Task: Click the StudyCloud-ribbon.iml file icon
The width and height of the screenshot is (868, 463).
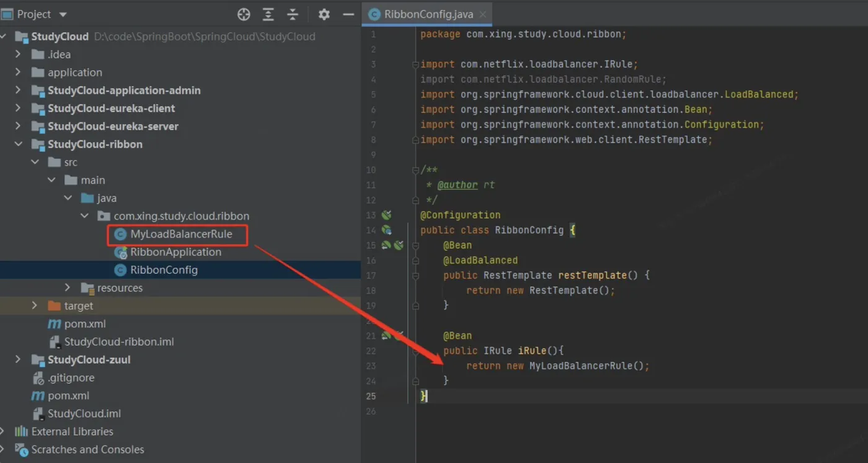Action: point(55,342)
